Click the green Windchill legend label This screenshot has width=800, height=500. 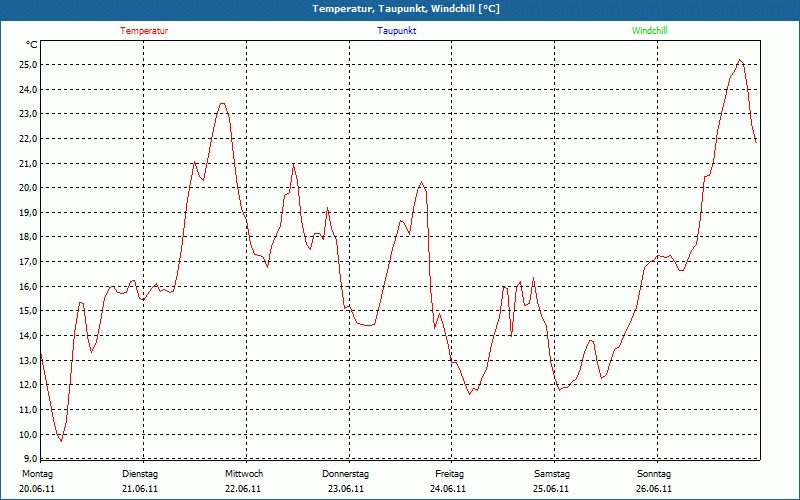coord(649,31)
